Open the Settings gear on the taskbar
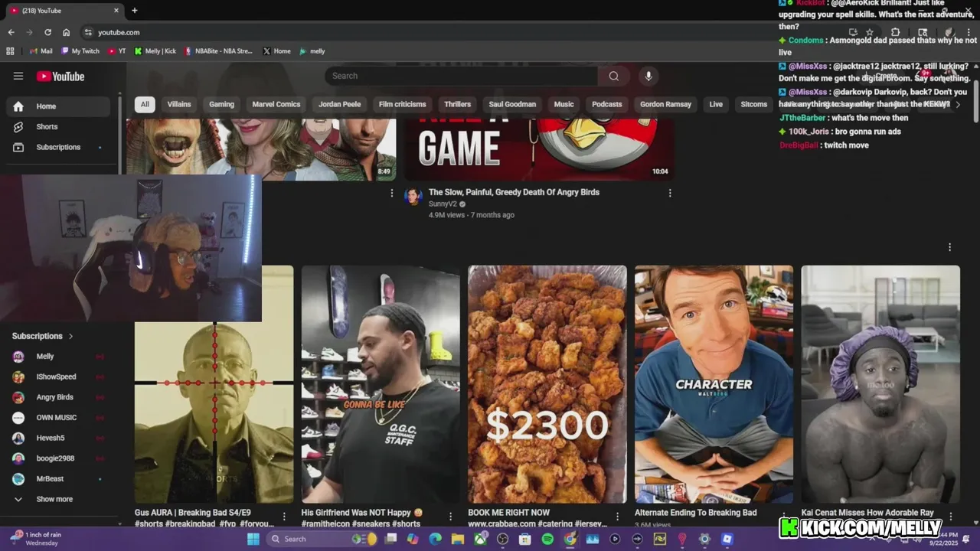Screen dimensions: 980x551 click(704, 539)
